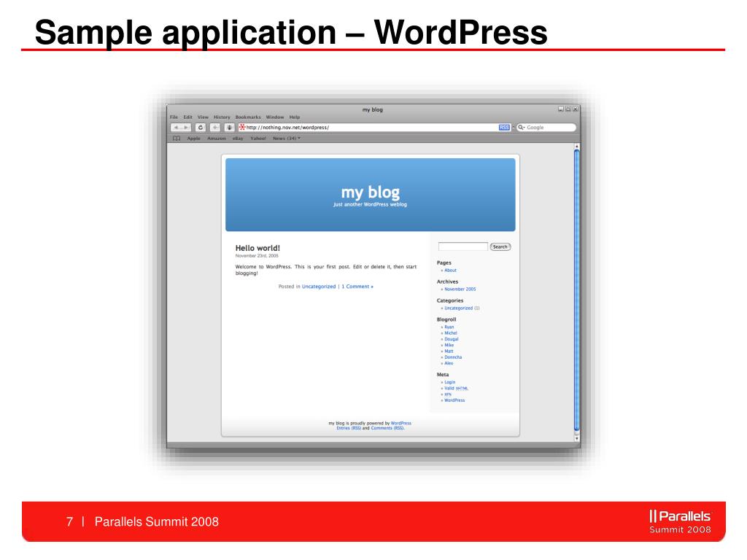747x560 pixels.
Task: Open the Ryan blogroll link
Action: click(x=449, y=327)
